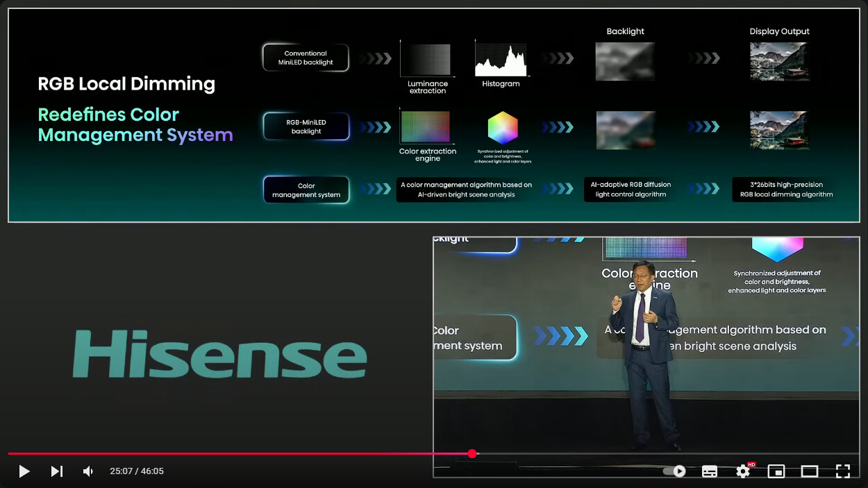This screenshot has height=488, width=868.
Task: Click the colored RGB backlight thumbnail
Action: tap(625, 130)
